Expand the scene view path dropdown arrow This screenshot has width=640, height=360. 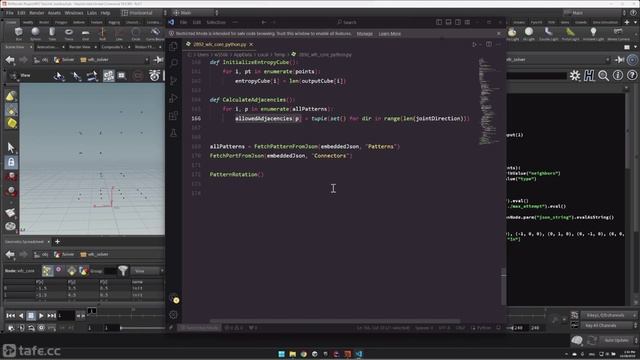[x=147, y=60]
